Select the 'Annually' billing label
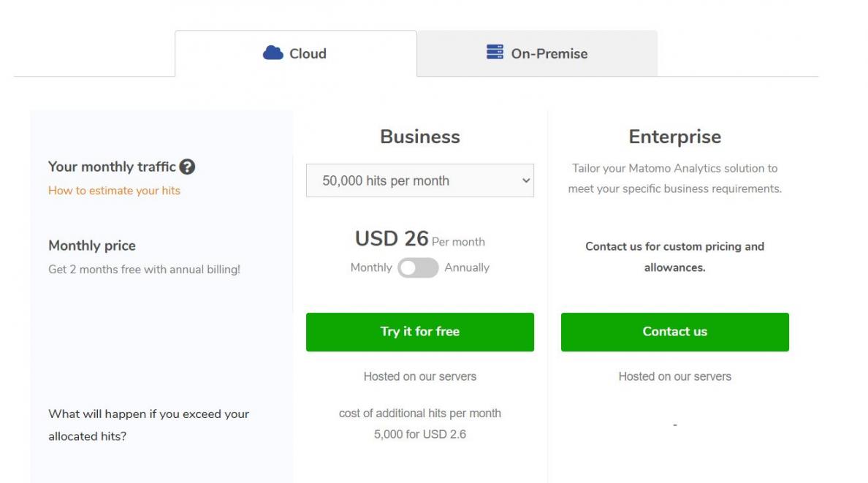Screen dimensions: 868x483 467,267
